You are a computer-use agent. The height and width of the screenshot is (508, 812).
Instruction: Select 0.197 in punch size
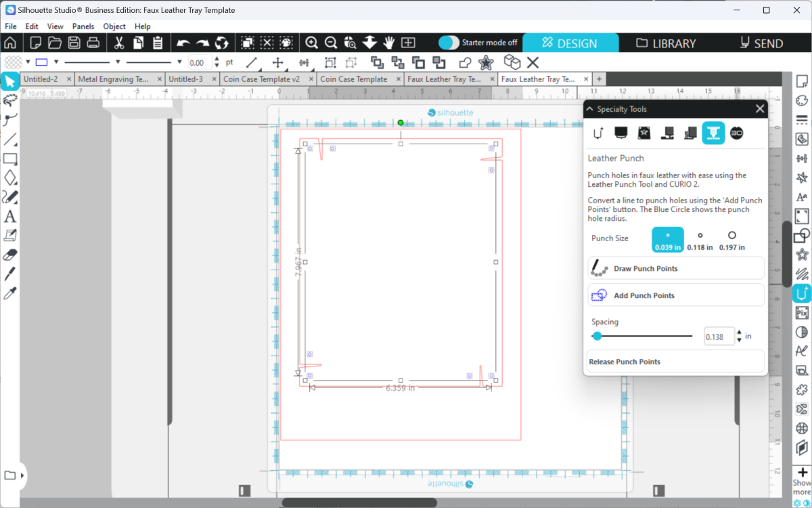[731, 240]
